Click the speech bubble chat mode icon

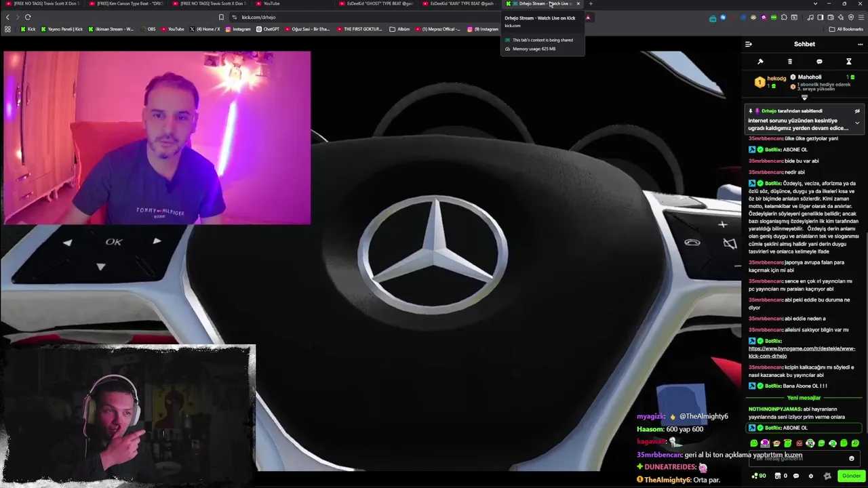point(819,62)
